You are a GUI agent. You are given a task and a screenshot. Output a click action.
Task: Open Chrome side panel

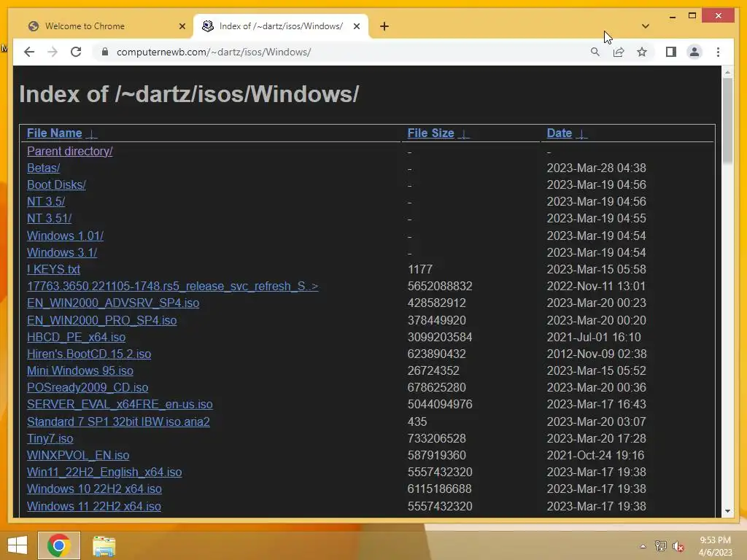(x=671, y=52)
